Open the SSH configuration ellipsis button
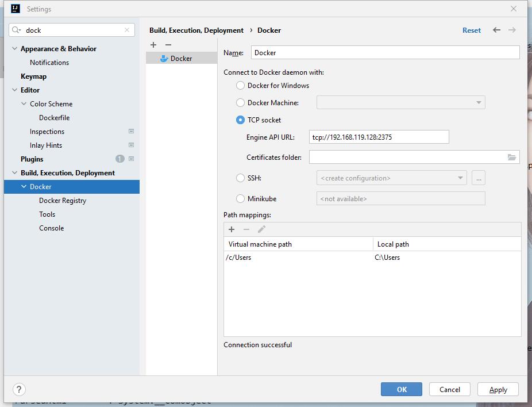Image resolution: width=532 pixels, height=407 pixels. point(479,178)
